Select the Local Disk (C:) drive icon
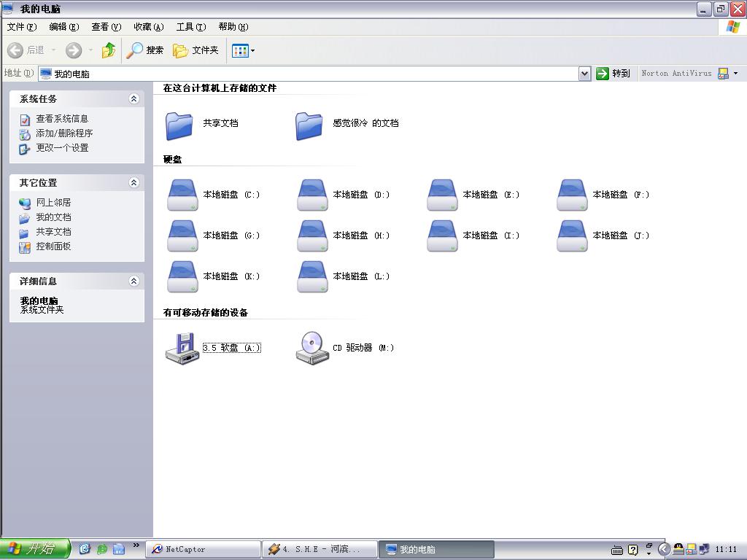 182,195
